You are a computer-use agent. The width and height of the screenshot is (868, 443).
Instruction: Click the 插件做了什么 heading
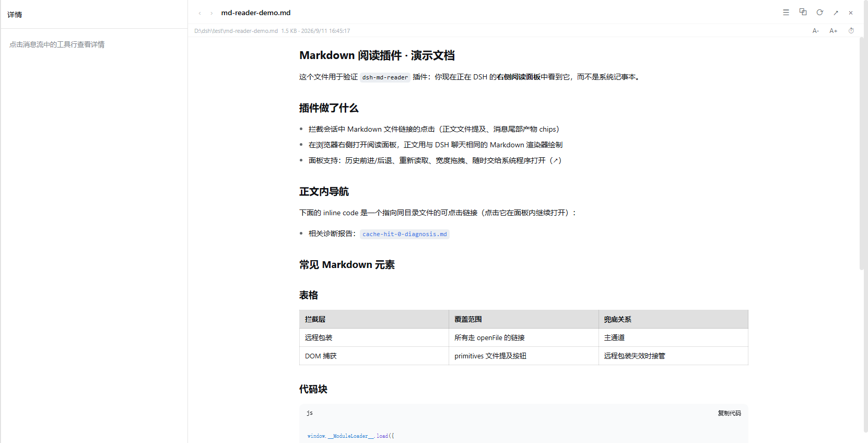[x=329, y=108]
